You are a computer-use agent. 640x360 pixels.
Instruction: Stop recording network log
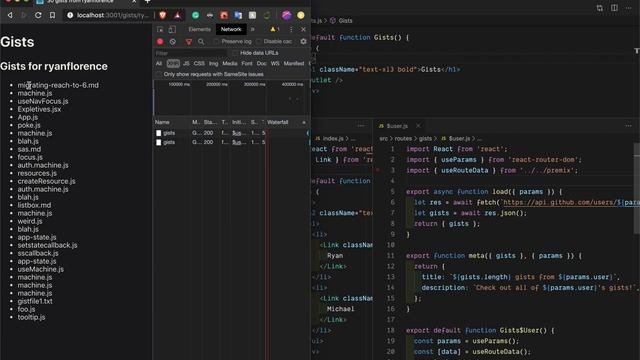click(x=160, y=42)
